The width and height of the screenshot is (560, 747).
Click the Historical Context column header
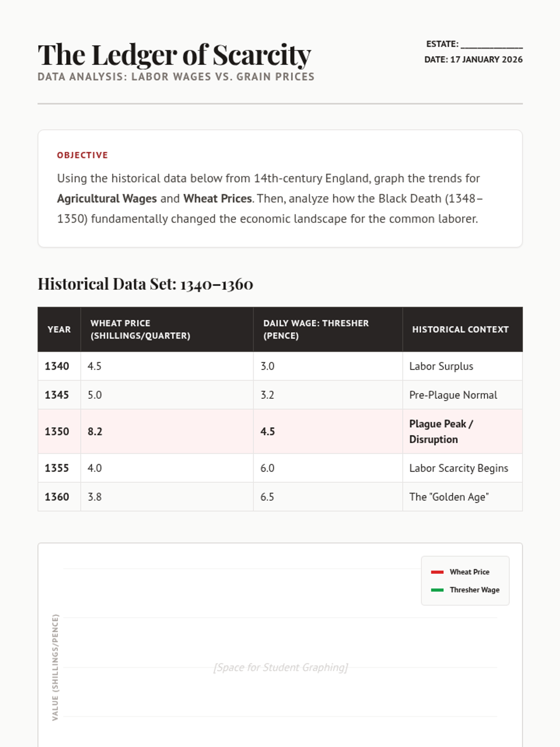coord(460,330)
